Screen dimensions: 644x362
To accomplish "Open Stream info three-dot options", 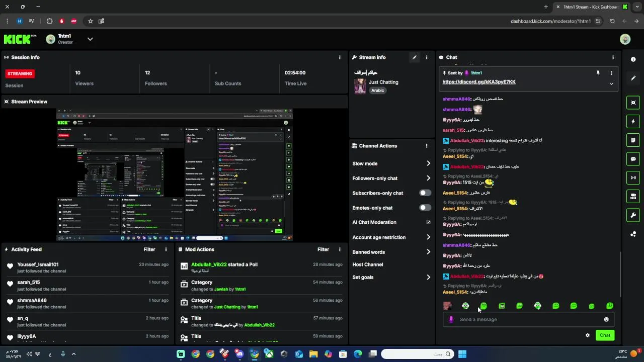I will click(x=427, y=57).
